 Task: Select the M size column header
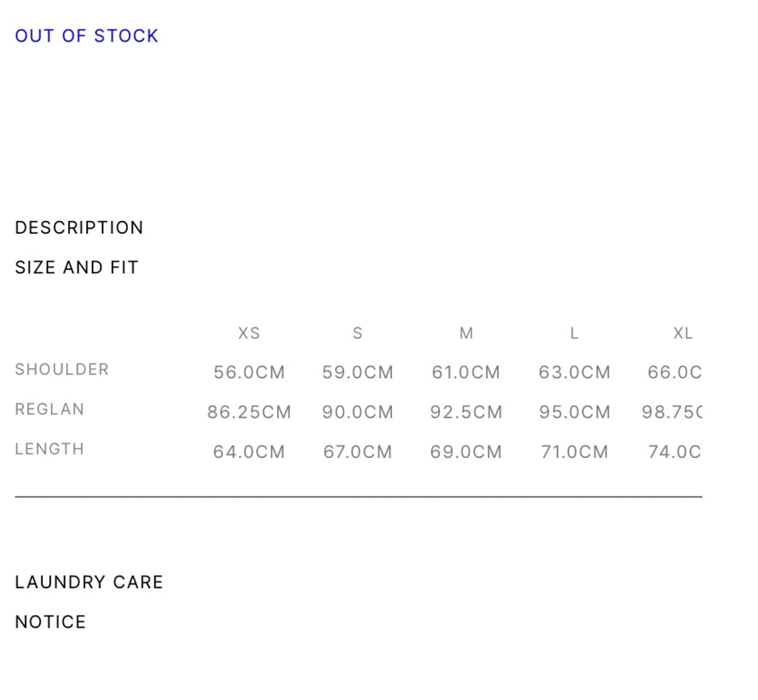[466, 333]
